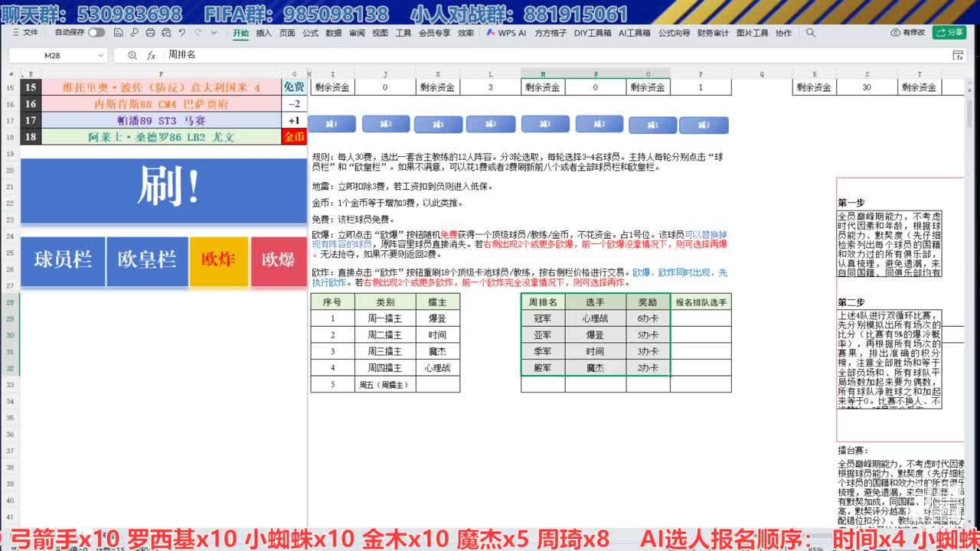Open the search magnifier in the ribbon

(811, 33)
